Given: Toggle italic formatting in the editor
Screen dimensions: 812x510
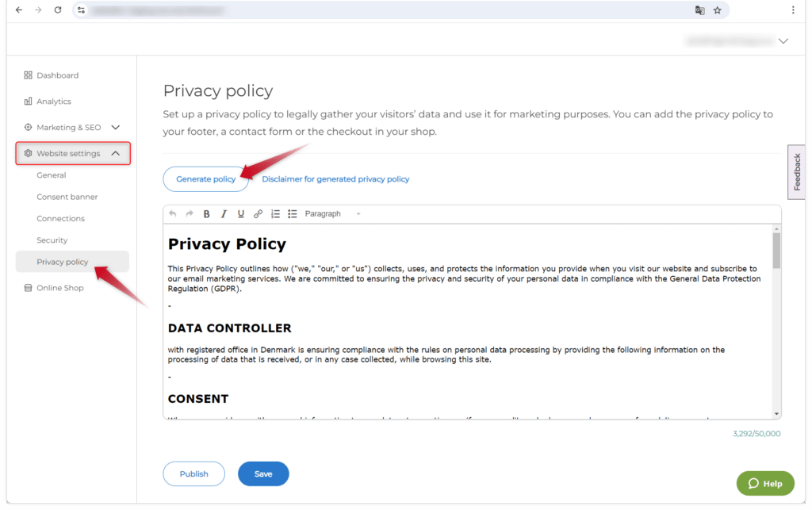Looking at the screenshot, I should click(x=224, y=214).
